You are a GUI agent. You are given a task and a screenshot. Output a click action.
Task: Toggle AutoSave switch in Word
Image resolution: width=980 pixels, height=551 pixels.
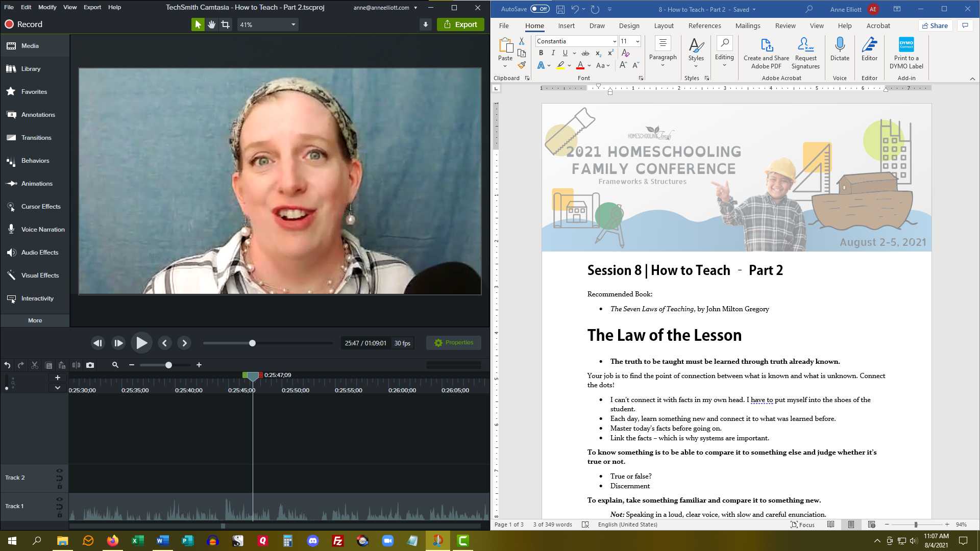click(x=540, y=9)
